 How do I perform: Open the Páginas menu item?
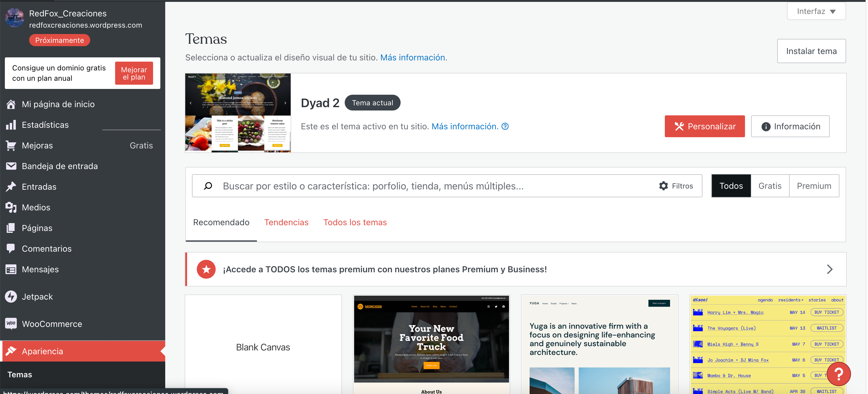click(x=83, y=228)
